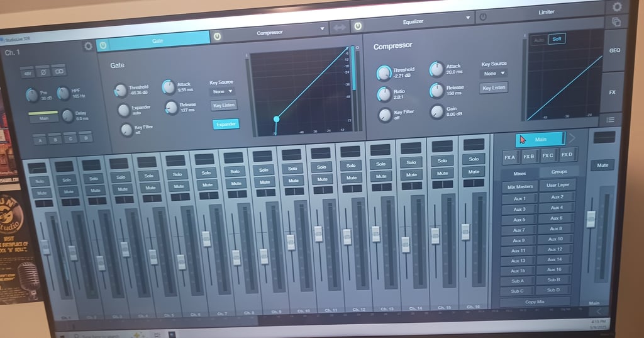
Task: Click the Preamp gain knob
Action: pos(32,95)
